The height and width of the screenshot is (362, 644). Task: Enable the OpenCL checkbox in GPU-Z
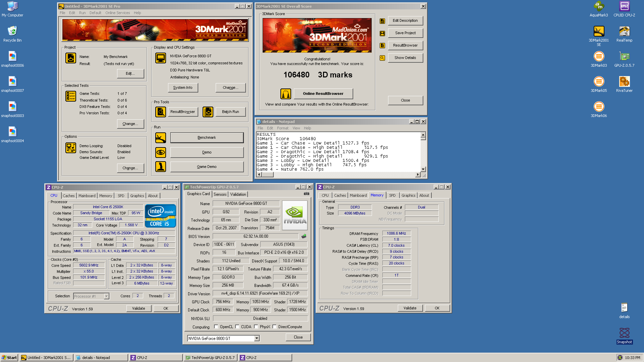(x=216, y=327)
